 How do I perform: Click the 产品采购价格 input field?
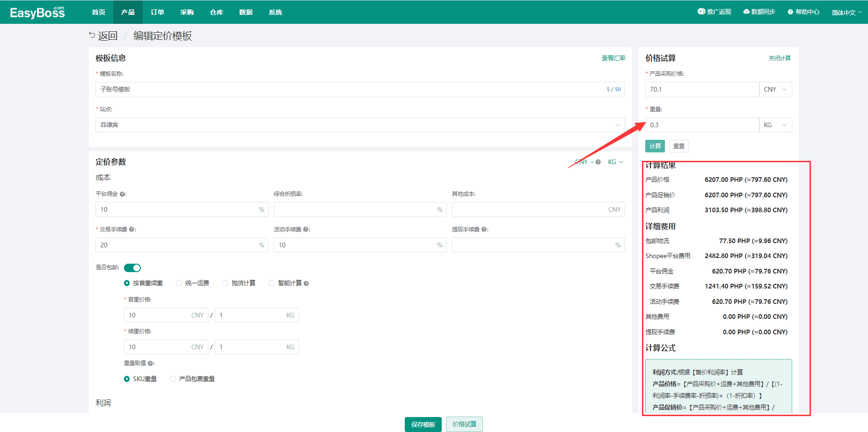[702, 90]
